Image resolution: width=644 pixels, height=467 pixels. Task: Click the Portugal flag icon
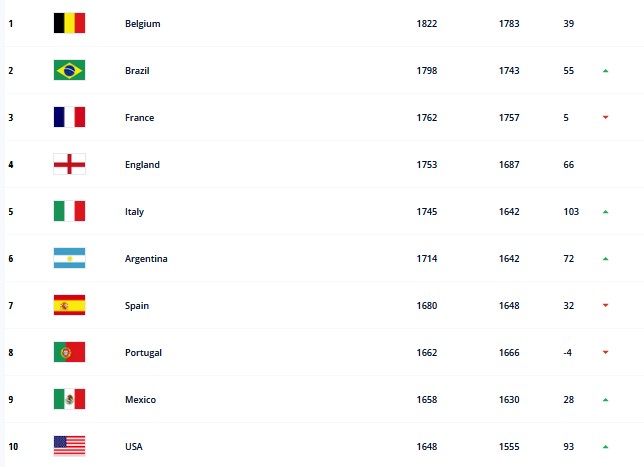(x=69, y=352)
